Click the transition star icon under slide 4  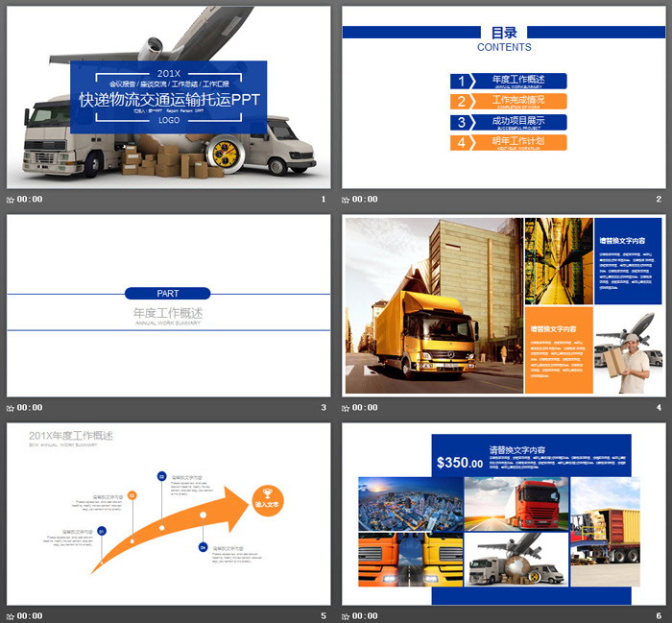[x=346, y=408]
